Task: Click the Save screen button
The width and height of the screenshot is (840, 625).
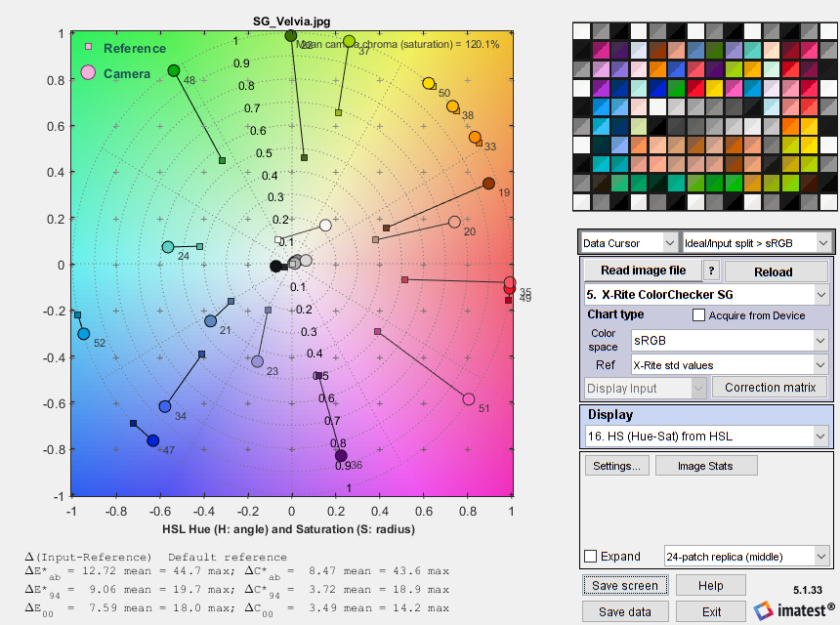Action: 626,586
